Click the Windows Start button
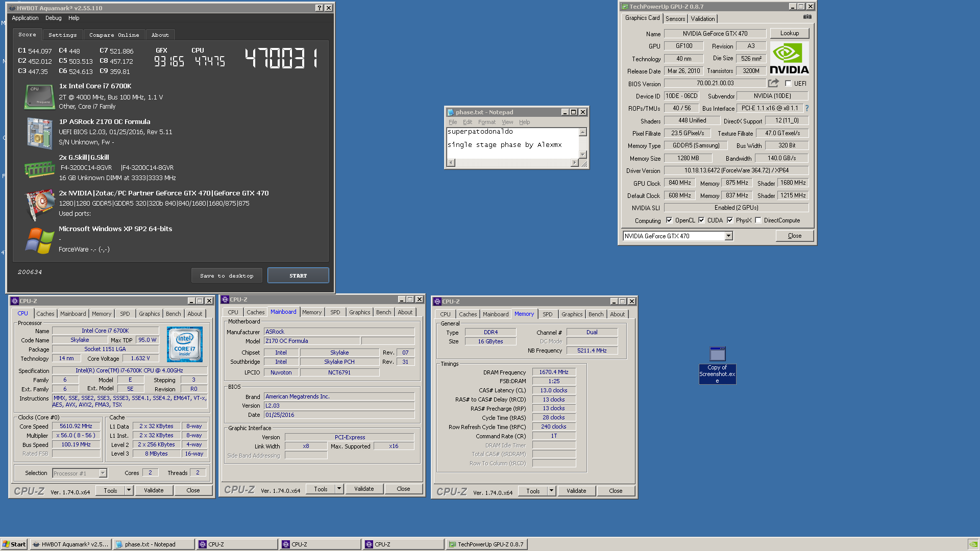Screen dimensions: 980x551 coord(14,544)
